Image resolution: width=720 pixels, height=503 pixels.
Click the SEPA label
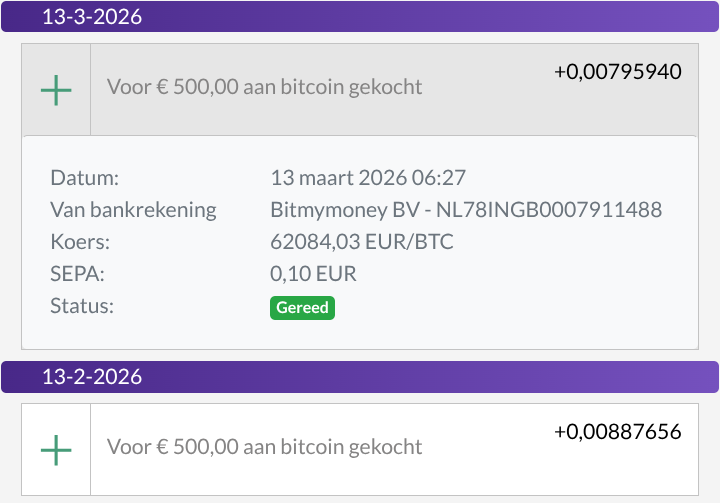pyautogui.click(x=77, y=274)
